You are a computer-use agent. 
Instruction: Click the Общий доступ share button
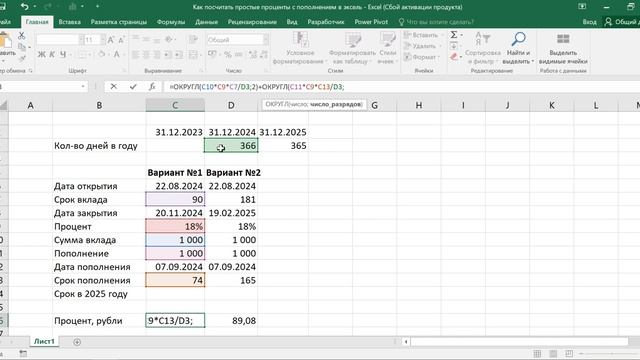622,22
